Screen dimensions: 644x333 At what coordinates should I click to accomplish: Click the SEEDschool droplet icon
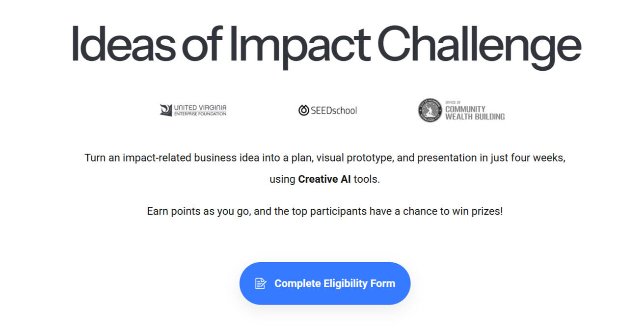[303, 111]
